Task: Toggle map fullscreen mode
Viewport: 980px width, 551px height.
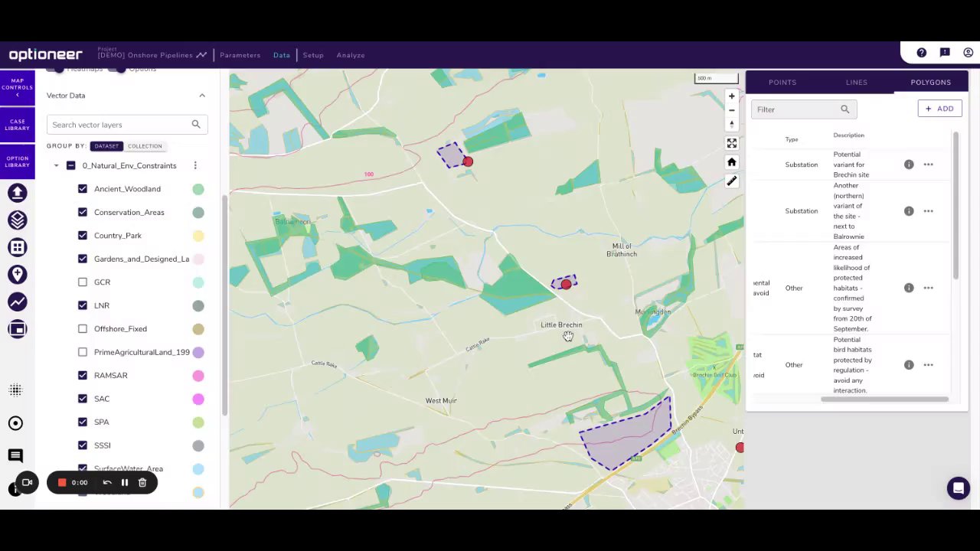Action: 731,143
